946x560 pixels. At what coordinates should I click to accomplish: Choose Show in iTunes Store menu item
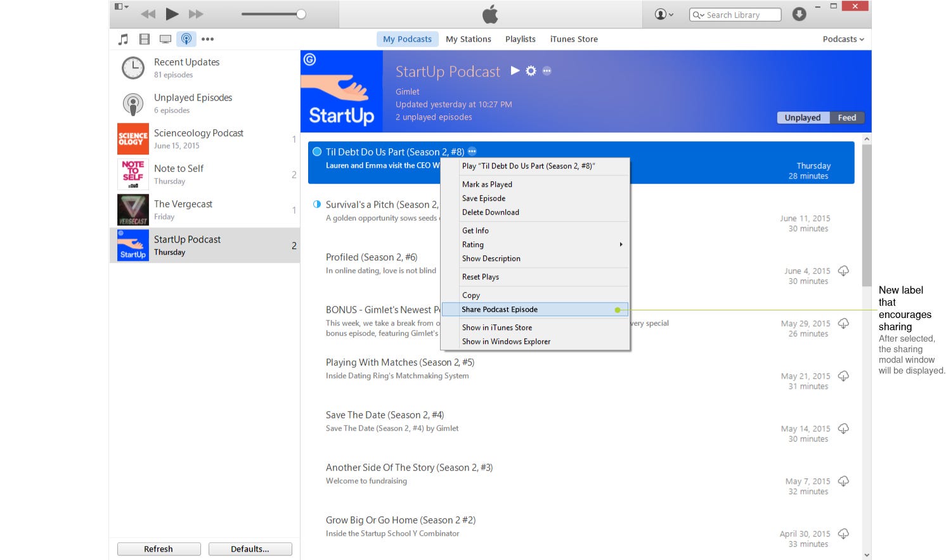535,328
